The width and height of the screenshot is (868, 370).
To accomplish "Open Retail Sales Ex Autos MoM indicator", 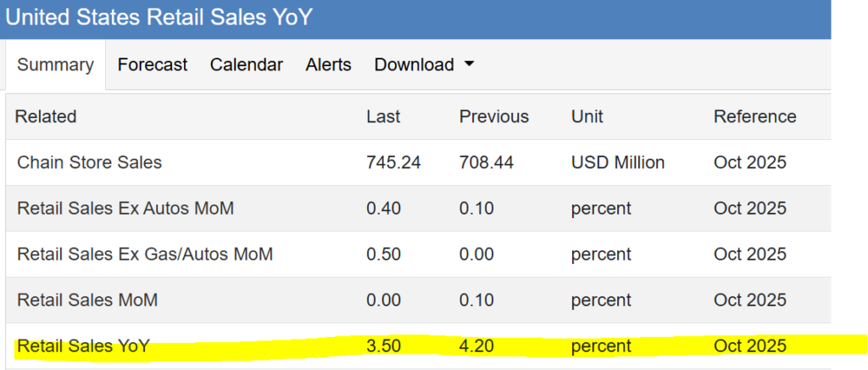I will pyautogui.click(x=125, y=208).
